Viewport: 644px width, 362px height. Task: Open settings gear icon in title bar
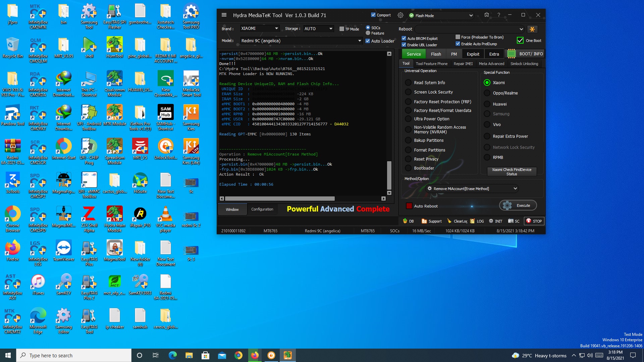point(400,15)
